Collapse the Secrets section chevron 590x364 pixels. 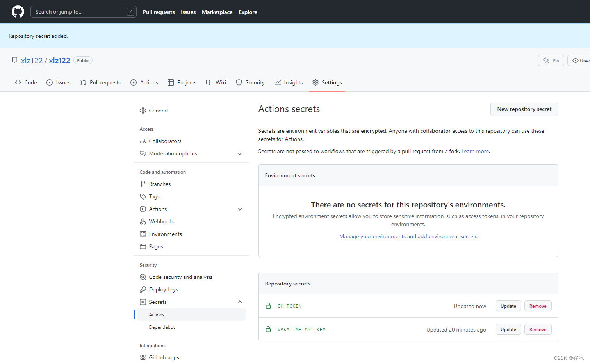point(240,302)
